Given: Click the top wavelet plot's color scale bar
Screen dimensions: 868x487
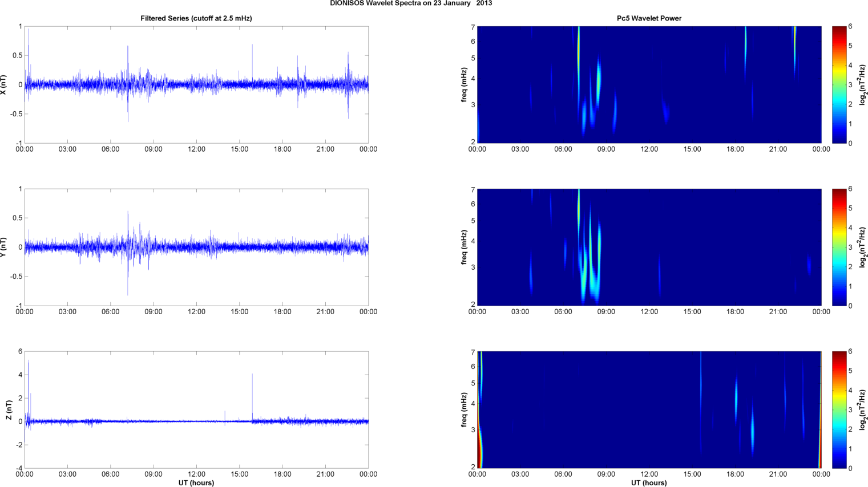Looking at the screenshot, I should 839,84.
